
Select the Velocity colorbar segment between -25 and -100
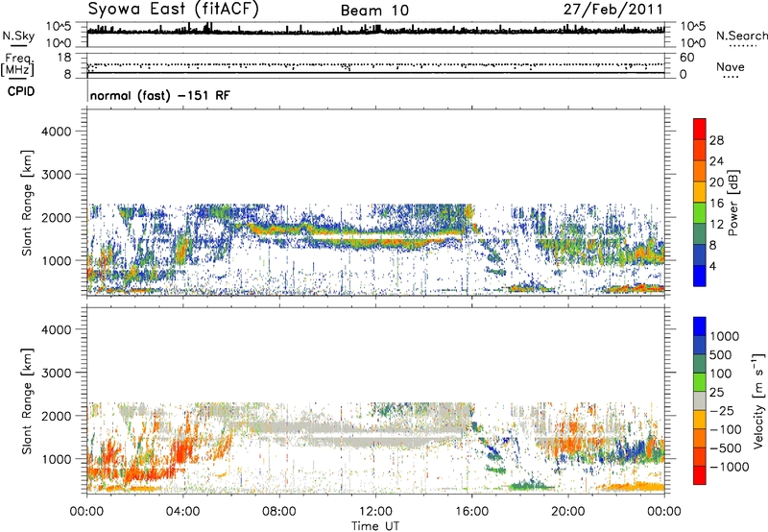coord(700,420)
